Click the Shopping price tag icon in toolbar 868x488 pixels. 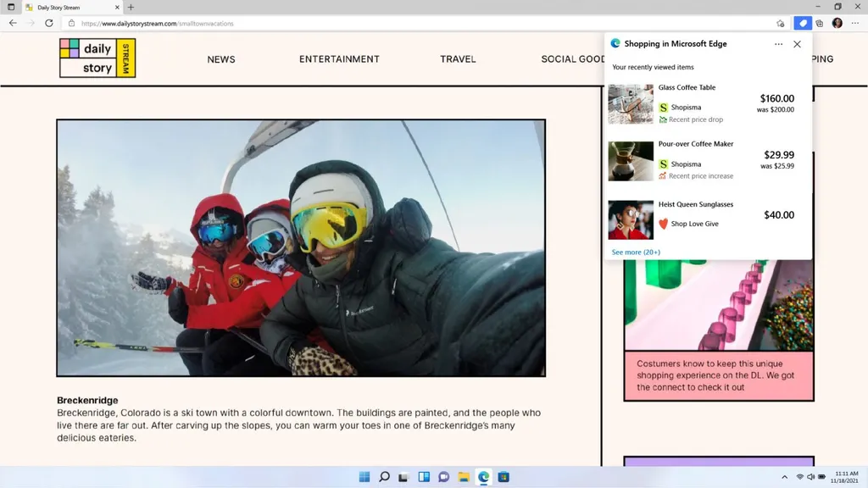(x=803, y=24)
